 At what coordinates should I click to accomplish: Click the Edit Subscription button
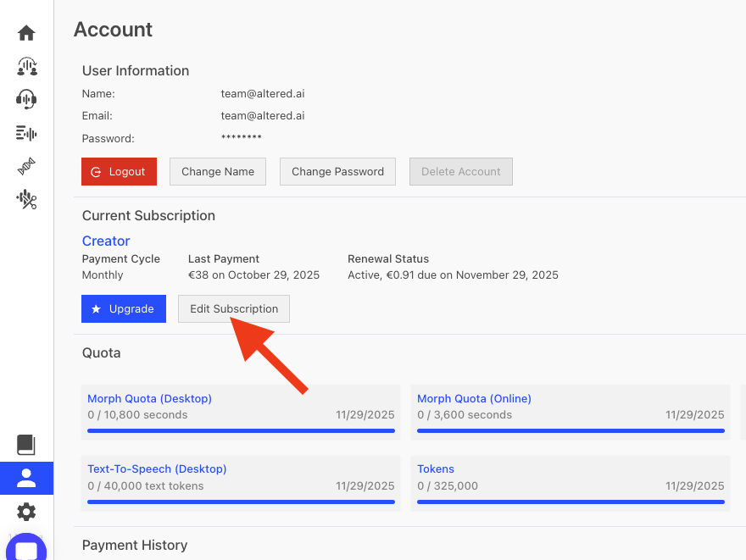pos(234,308)
